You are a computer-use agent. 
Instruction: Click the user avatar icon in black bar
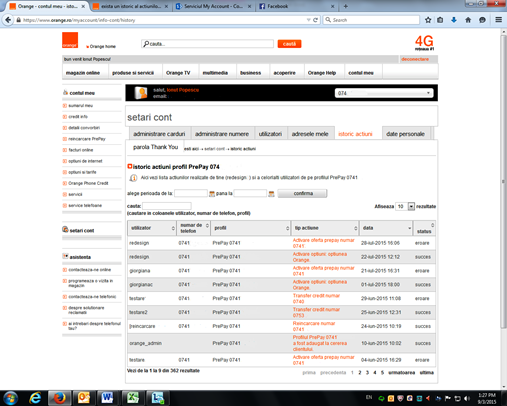(141, 93)
